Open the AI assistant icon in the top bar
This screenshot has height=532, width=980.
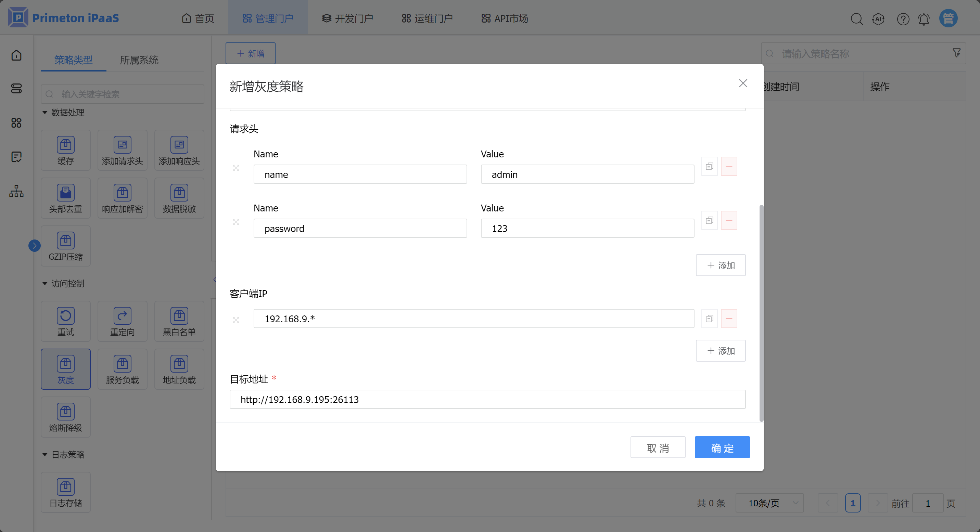(878, 18)
